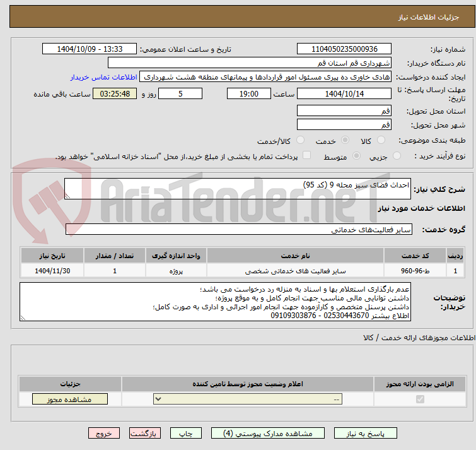Click the deadline hour 19:00 field
The image size is (476, 450).
(249, 93)
